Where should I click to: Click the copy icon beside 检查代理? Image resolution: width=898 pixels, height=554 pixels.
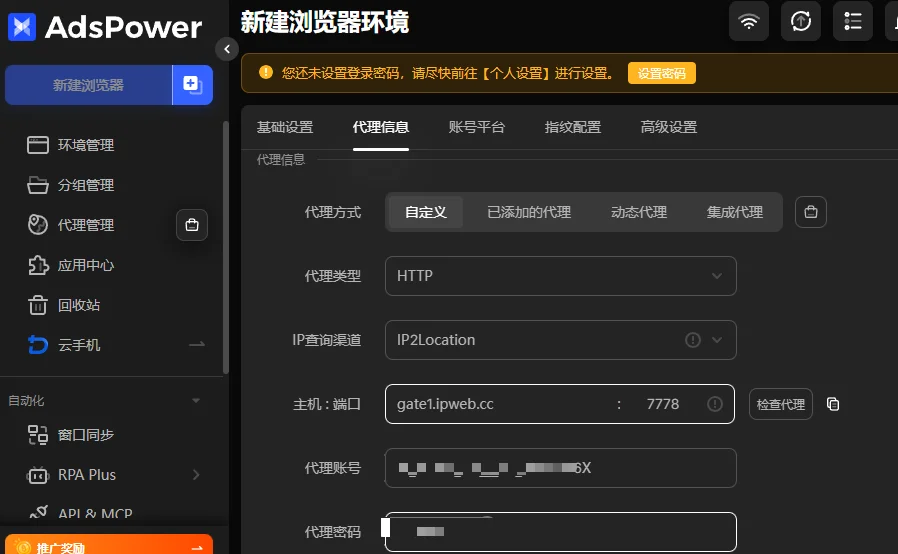pyautogui.click(x=833, y=404)
